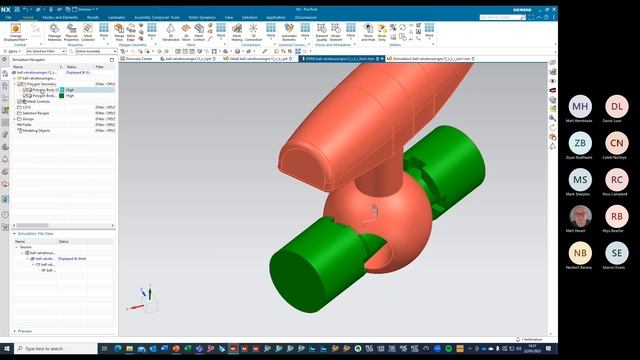Click green color swatch of second Polygon Body
This screenshot has width=640, height=360.
click(62, 96)
